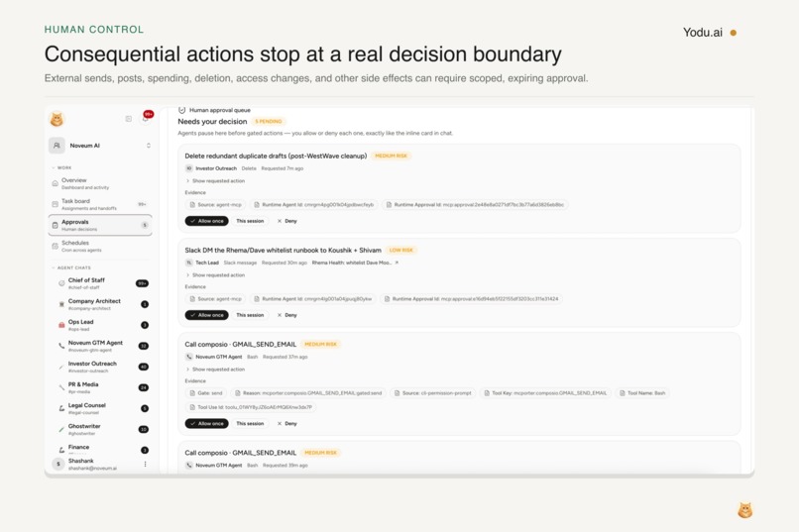
Task: Expand Show requested action on Slack DM card
Action: tap(215, 274)
